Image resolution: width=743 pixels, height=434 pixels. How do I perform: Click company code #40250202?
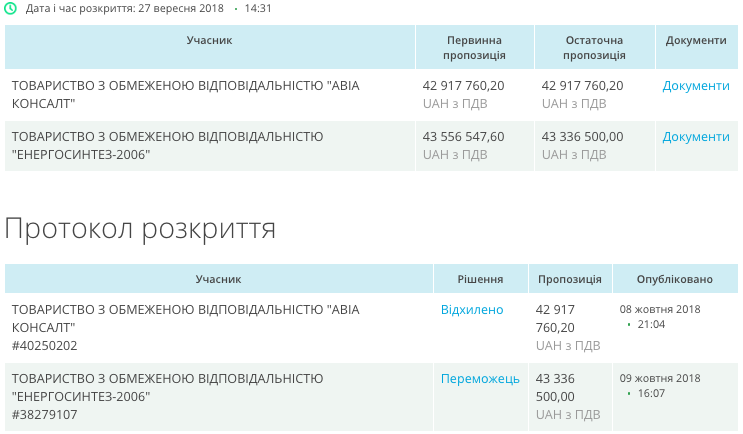point(44,346)
